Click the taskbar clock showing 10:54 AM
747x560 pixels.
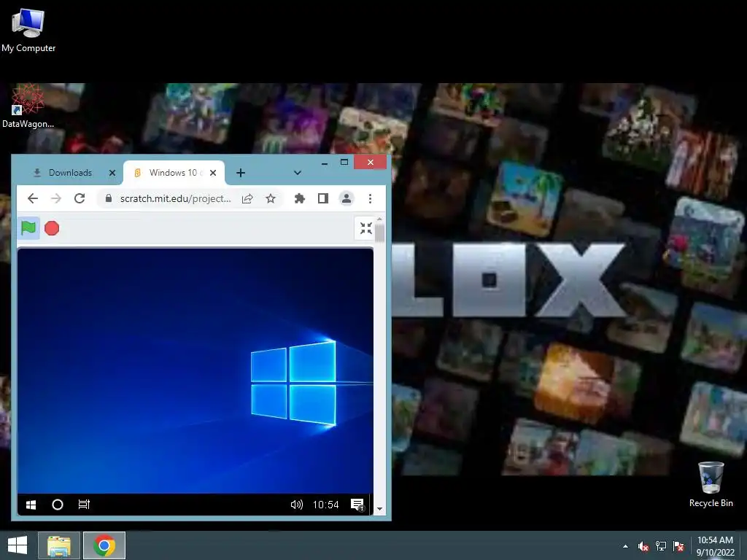715,546
